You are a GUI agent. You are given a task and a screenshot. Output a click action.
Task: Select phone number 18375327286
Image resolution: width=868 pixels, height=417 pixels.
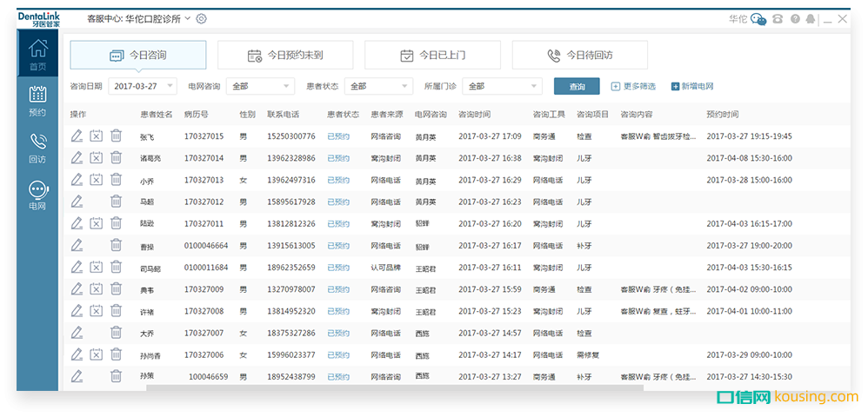coord(291,333)
